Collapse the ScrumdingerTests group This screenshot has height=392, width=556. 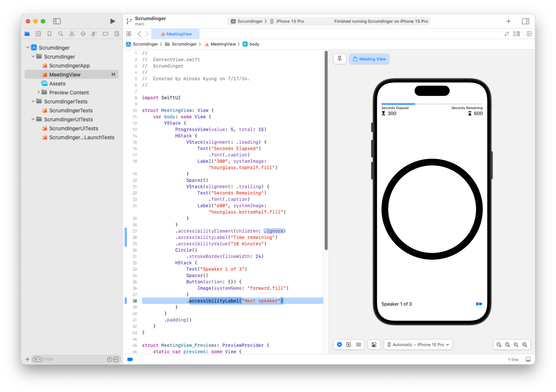click(x=33, y=101)
